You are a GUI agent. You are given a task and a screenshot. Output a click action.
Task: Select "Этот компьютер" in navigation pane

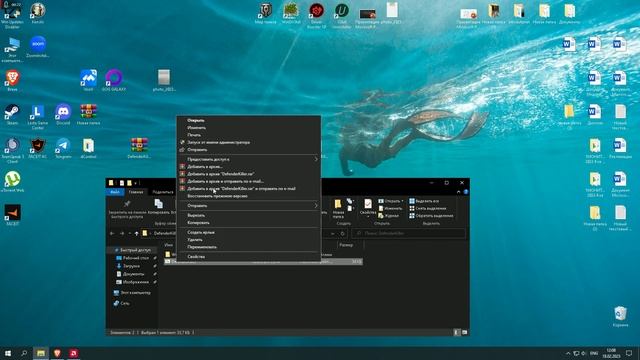pos(132,293)
